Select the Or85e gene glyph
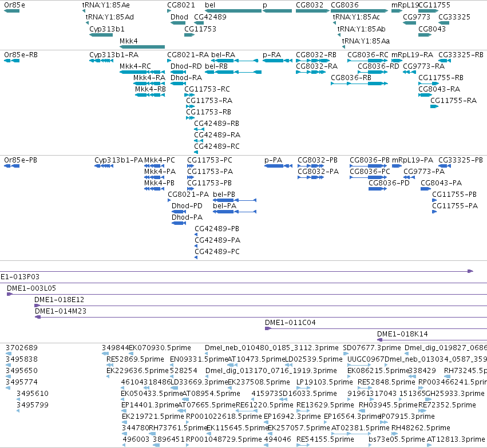Image resolution: width=487 pixels, height=448 pixels. pyautogui.click(x=12, y=11)
